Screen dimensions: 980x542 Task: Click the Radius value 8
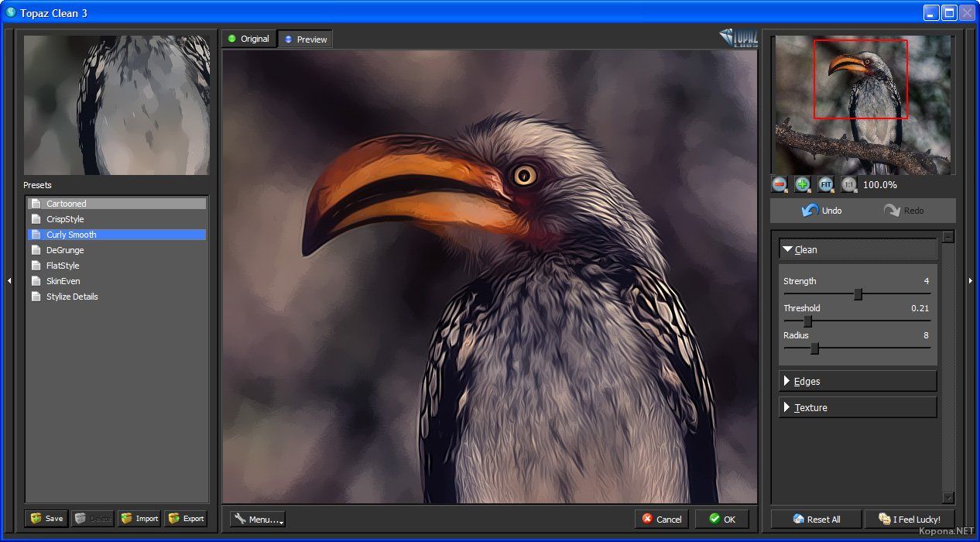pos(926,335)
